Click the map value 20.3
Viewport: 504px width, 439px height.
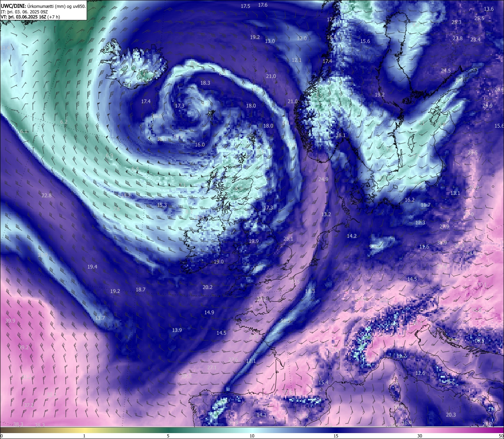pyautogui.click(x=451, y=415)
